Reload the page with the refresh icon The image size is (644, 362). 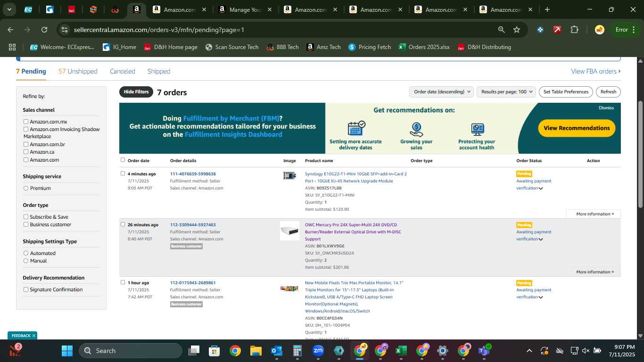tap(44, 30)
